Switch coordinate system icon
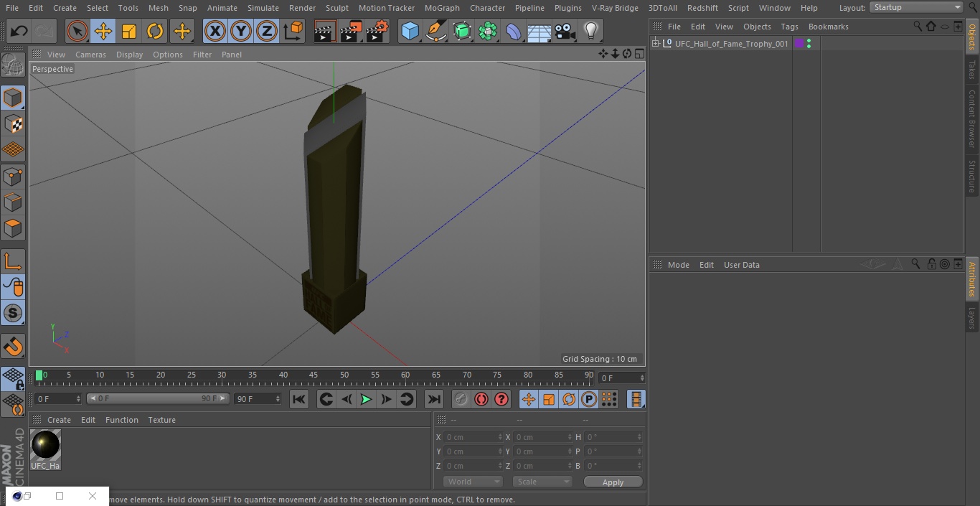This screenshot has height=506, width=980. point(293,32)
